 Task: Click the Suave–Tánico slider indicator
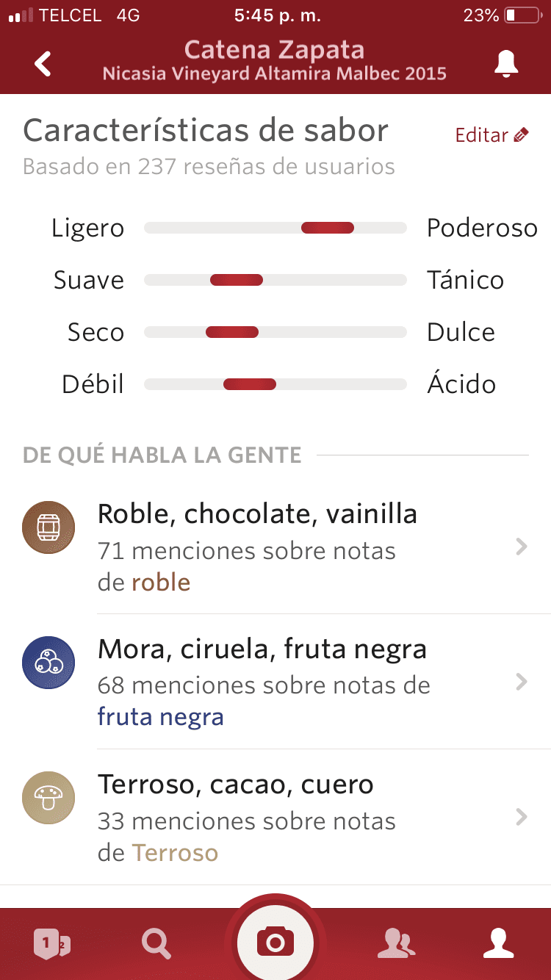tap(237, 280)
